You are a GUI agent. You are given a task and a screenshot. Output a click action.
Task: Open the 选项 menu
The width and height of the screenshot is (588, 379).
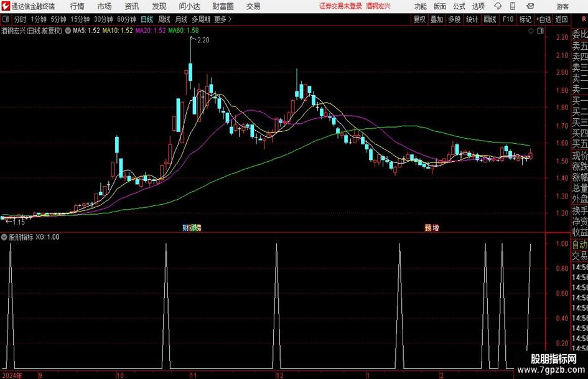point(478,6)
